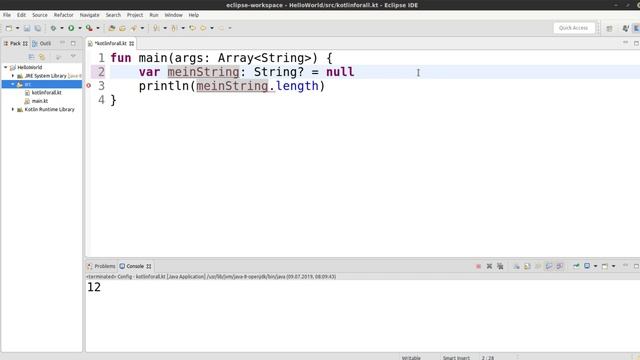
Task: Click the Previous Annotation toolbar icon
Action: pyautogui.click(x=174, y=28)
